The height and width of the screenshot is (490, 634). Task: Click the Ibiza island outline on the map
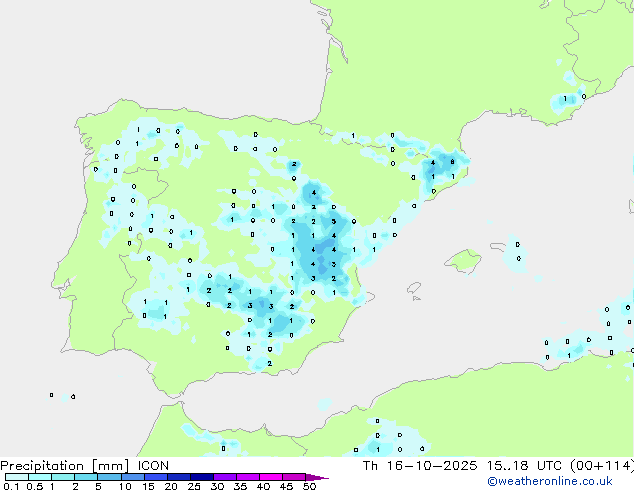point(414,289)
